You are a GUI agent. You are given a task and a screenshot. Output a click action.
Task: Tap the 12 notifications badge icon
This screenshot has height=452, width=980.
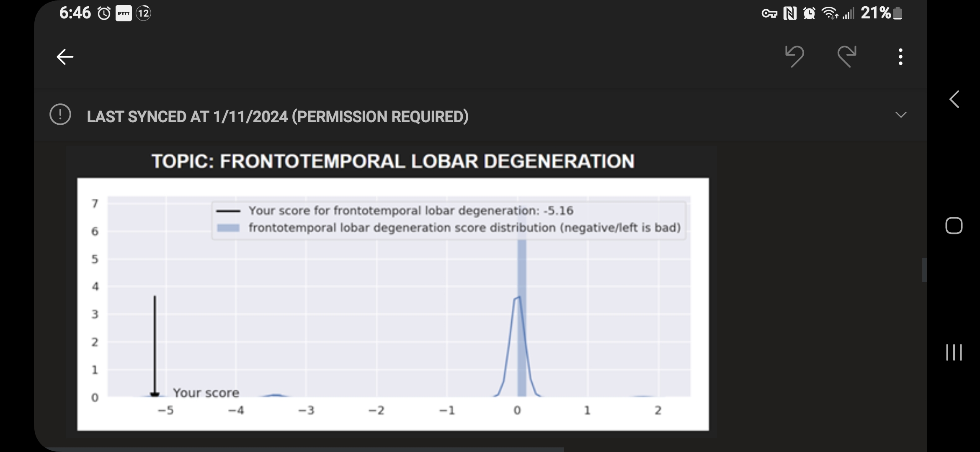(x=143, y=14)
